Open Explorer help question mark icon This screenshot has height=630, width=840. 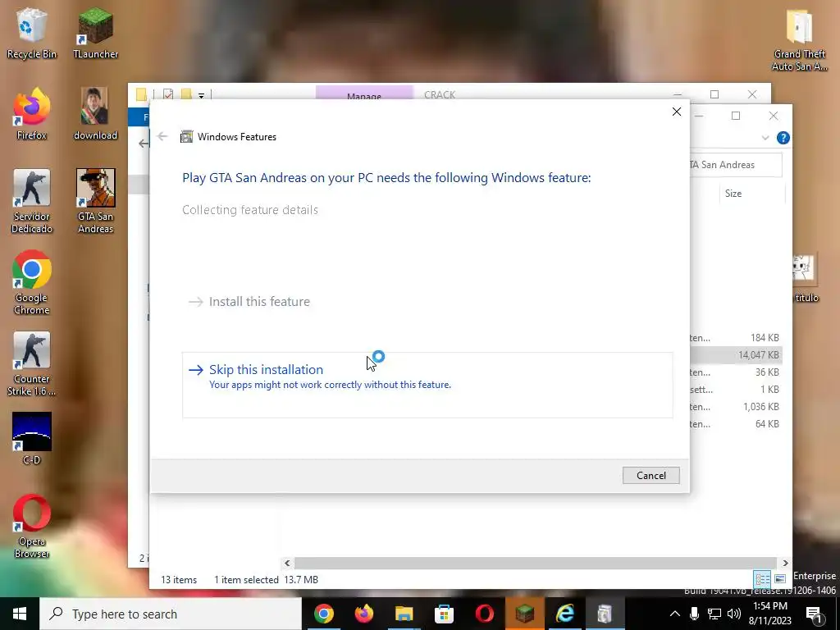click(783, 138)
